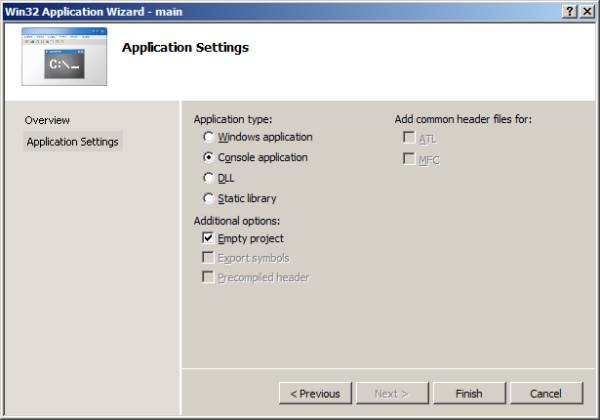
Task: Click the Application type label
Action: [233, 119]
